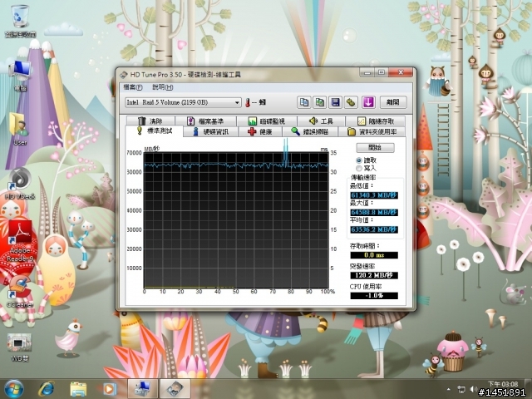532x399 pixels.
Task: Switch to the 健康 red-cross tab
Action: 260,131
